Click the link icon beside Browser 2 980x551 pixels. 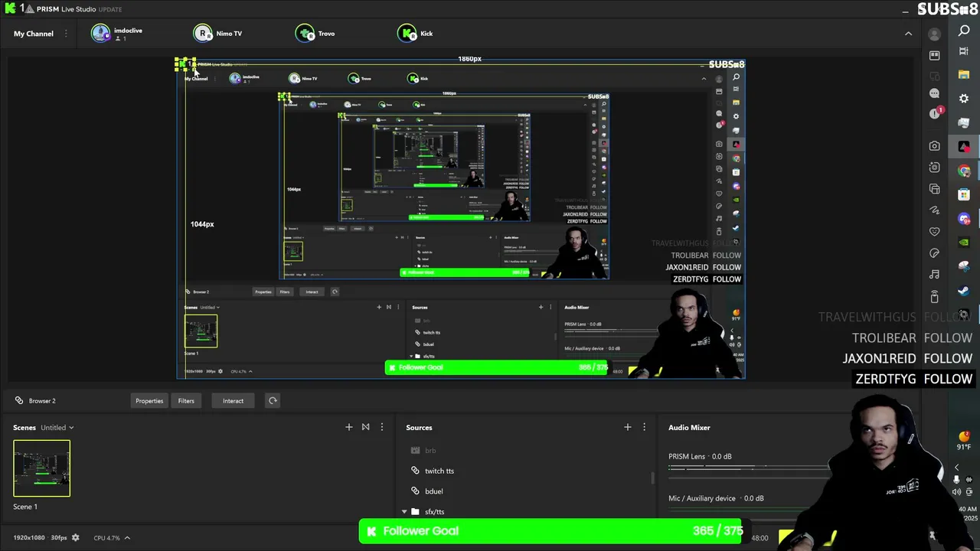(x=18, y=400)
